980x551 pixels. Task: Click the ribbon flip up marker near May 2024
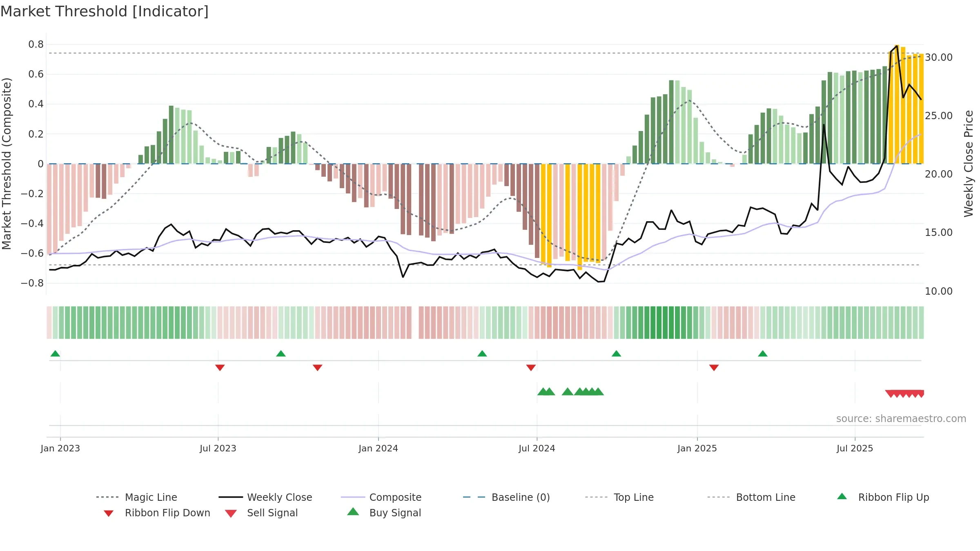tap(482, 353)
